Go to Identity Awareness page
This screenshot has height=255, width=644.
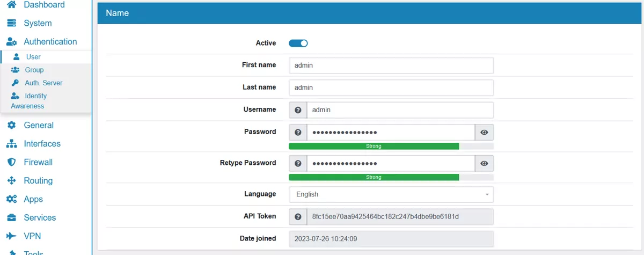click(35, 96)
